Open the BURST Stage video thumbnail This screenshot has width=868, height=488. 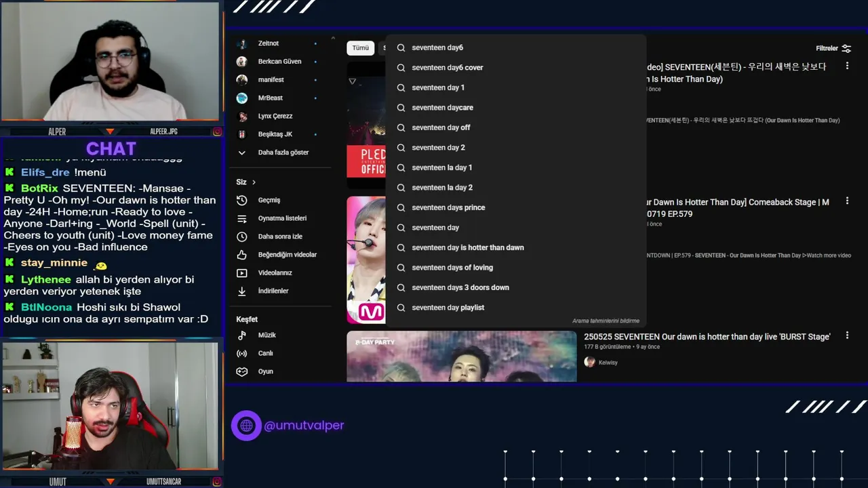click(462, 357)
